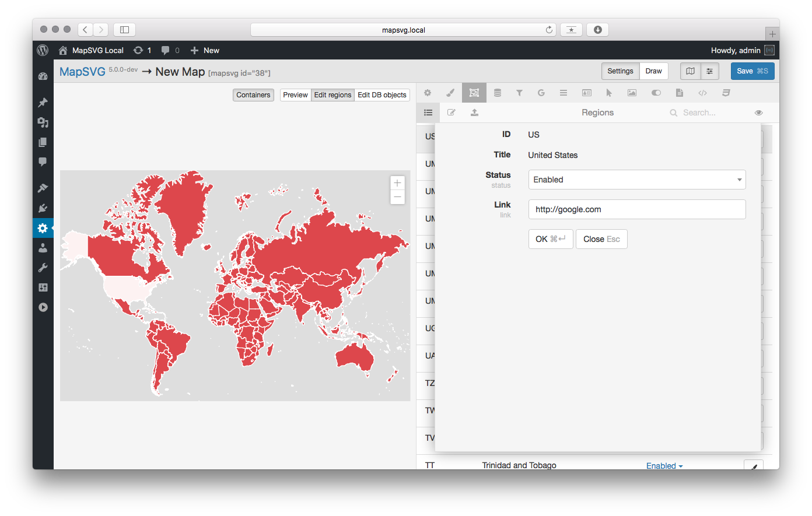The height and width of the screenshot is (516, 812).
Task: Select Edit DB objects mode tab
Action: click(x=382, y=95)
